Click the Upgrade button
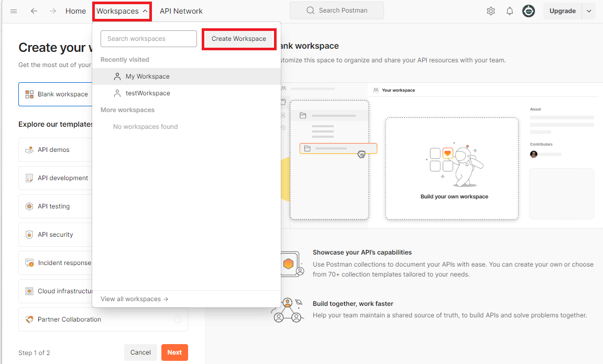Viewport: 603px width, 364px height. click(x=562, y=11)
